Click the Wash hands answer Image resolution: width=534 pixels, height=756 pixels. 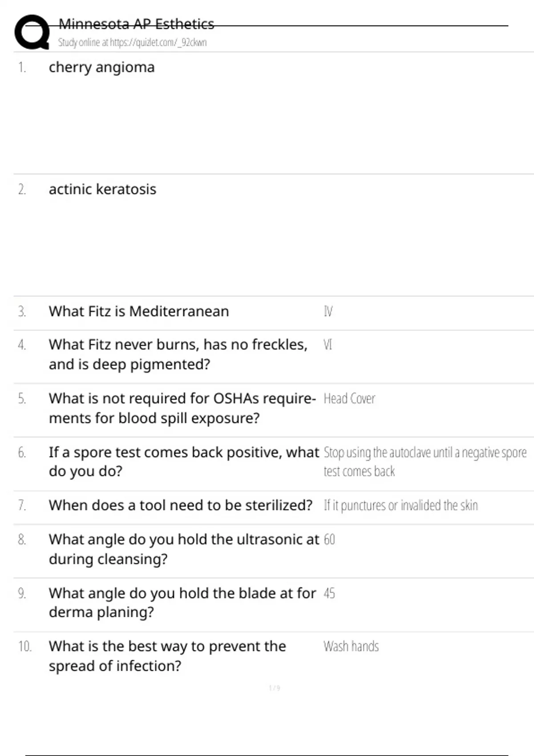coord(351,646)
